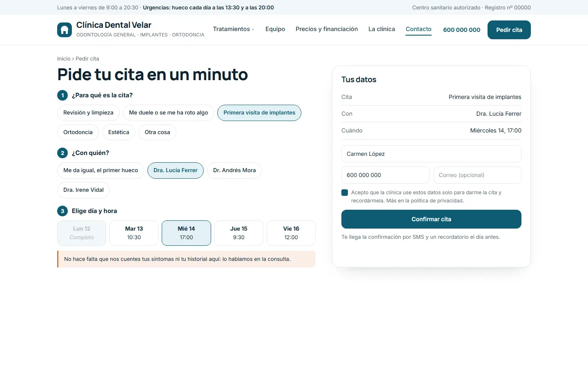Screen dimensions: 588x368
Task: Focus the phone number input field
Action: click(x=385, y=175)
